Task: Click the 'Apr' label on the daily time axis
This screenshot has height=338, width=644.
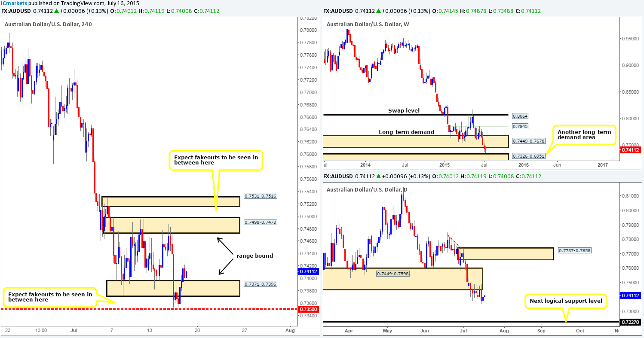Action: (349, 331)
